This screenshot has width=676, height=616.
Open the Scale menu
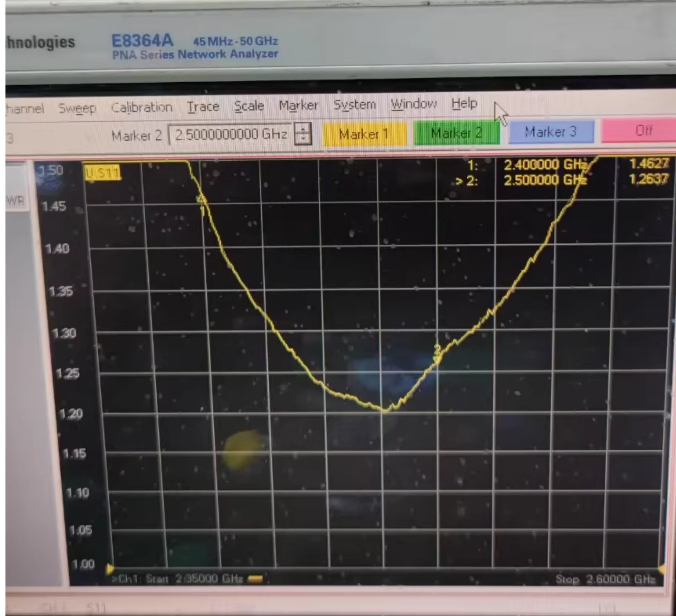249,106
